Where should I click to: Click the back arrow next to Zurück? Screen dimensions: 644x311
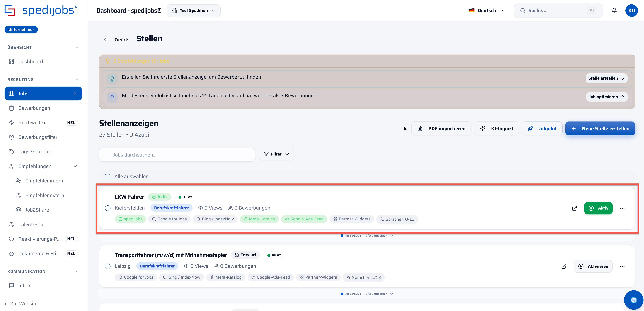click(106, 40)
